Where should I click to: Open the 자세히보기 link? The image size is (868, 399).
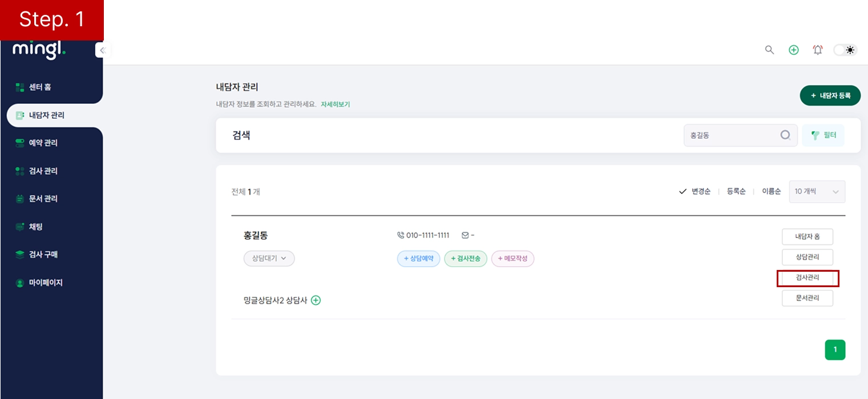(x=335, y=104)
